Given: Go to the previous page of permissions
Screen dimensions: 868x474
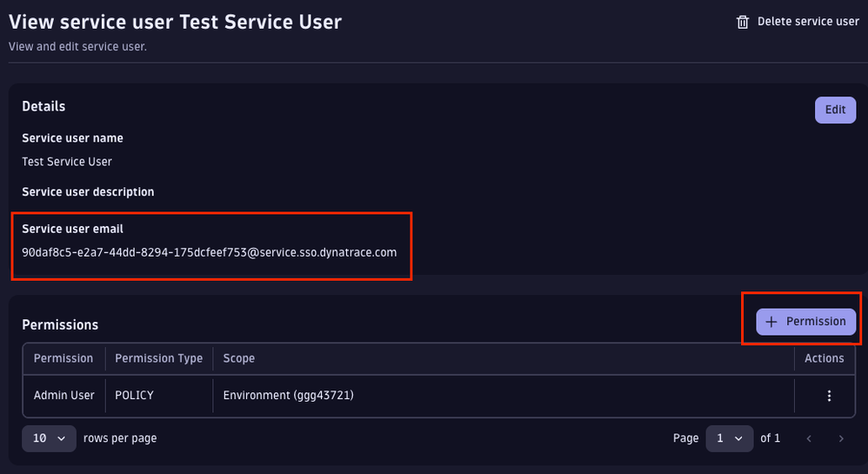Looking at the screenshot, I should pos(809,438).
